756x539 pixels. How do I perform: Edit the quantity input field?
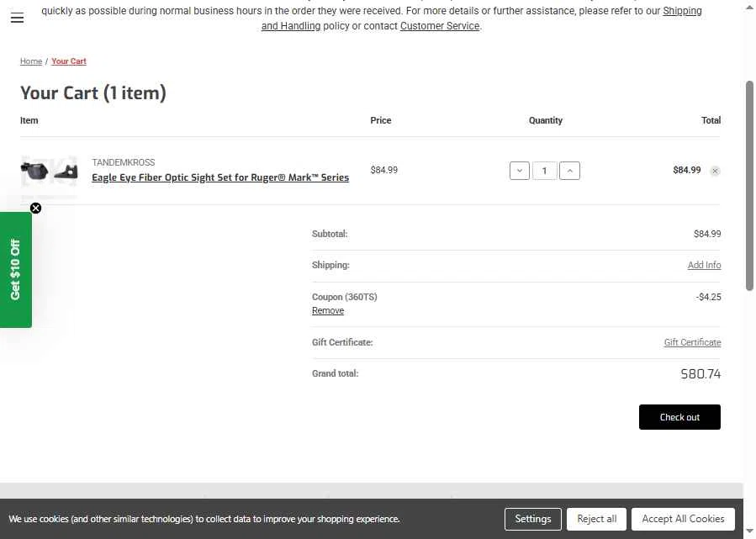(544, 171)
